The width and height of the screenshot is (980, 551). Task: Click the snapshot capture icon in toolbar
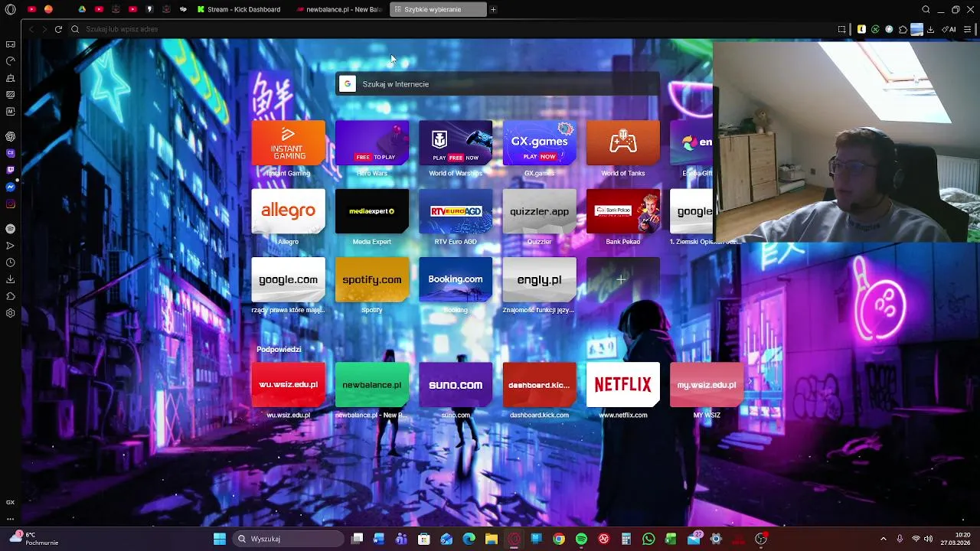pyautogui.click(x=841, y=29)
